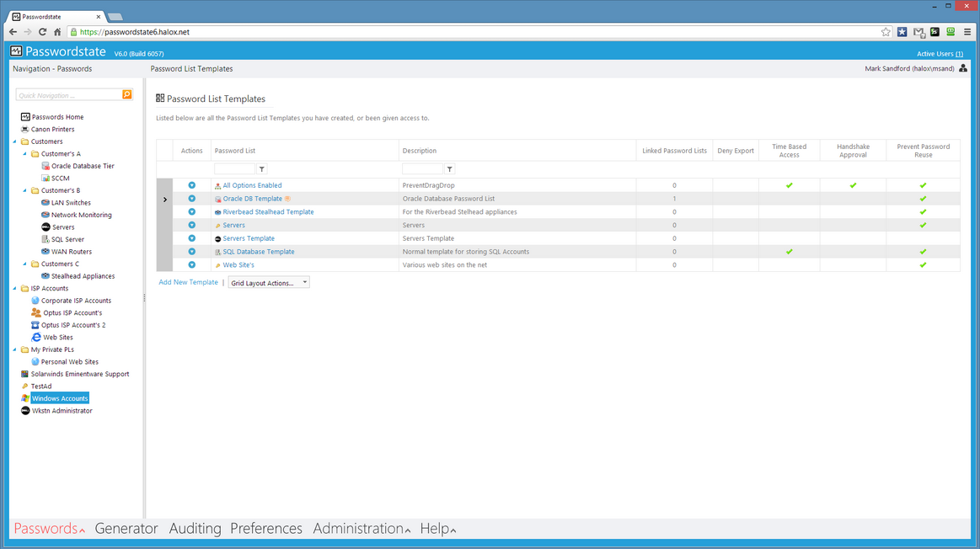Collapse the Customers C folder

pyautogui.click(x=25, y=264)
